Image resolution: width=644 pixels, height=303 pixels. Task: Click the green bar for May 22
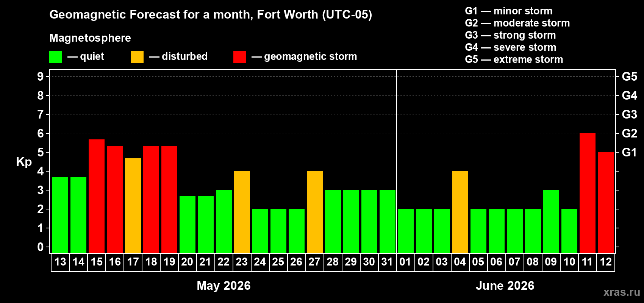coord(224,222)
